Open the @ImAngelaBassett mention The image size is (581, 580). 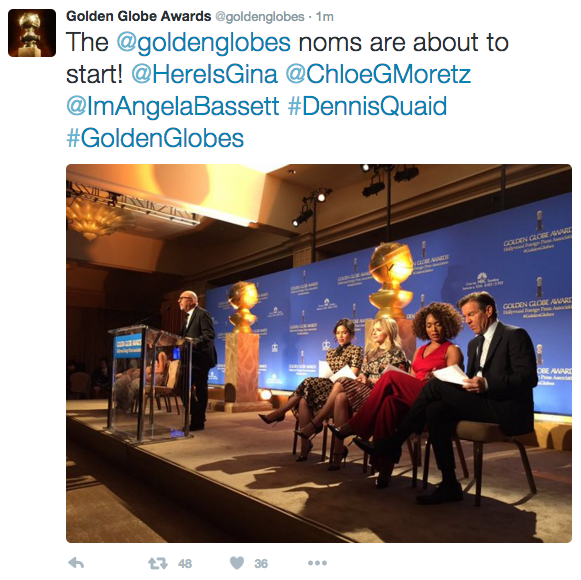pyautogui.click(x=173, y=106)
